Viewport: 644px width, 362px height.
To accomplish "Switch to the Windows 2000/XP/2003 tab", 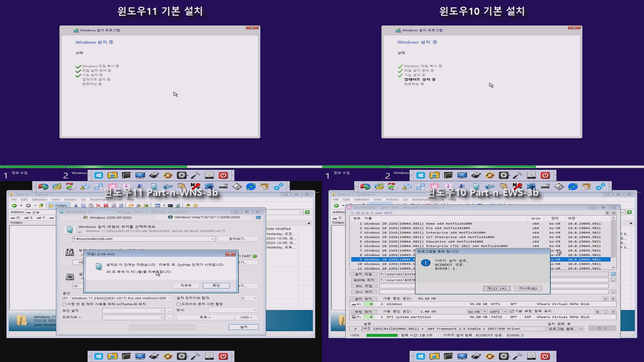I will coord(107,218).
